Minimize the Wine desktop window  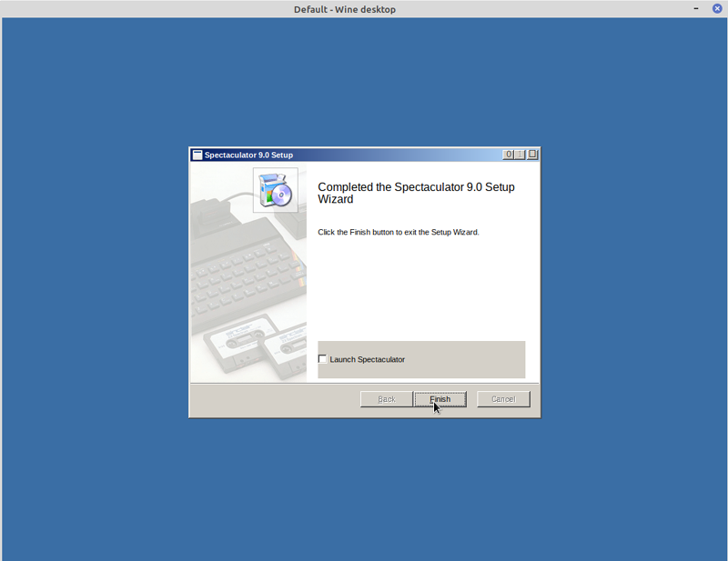coord(698,9)
